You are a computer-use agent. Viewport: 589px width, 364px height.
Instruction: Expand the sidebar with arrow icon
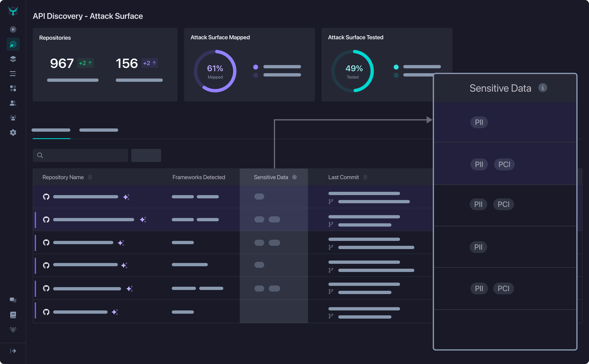(13, 351)
